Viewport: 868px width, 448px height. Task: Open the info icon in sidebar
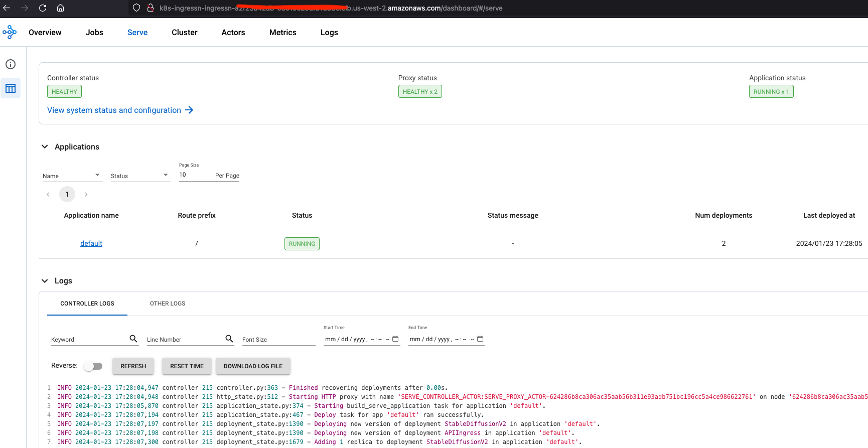11,64
